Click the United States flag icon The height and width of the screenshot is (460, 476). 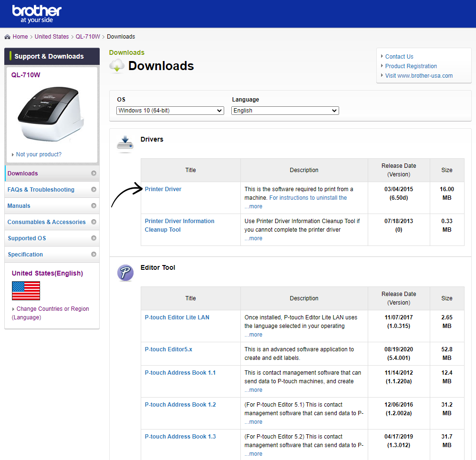click(26, 291)
